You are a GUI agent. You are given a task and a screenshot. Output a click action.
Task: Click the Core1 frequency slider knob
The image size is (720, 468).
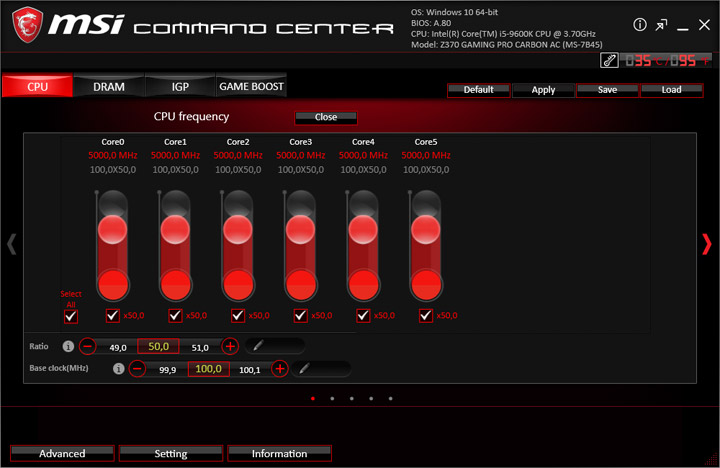coord(175,229)
